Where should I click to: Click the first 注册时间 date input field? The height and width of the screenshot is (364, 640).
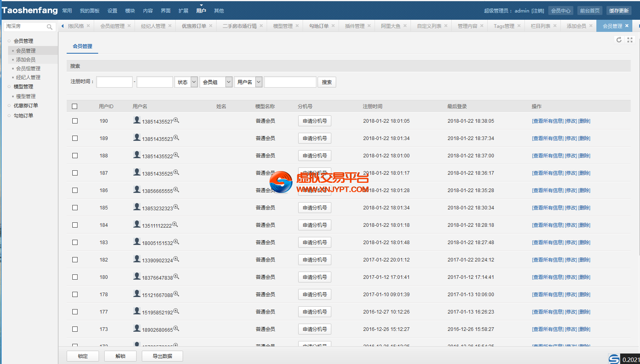pyautogui.click(x=114, y=82)
